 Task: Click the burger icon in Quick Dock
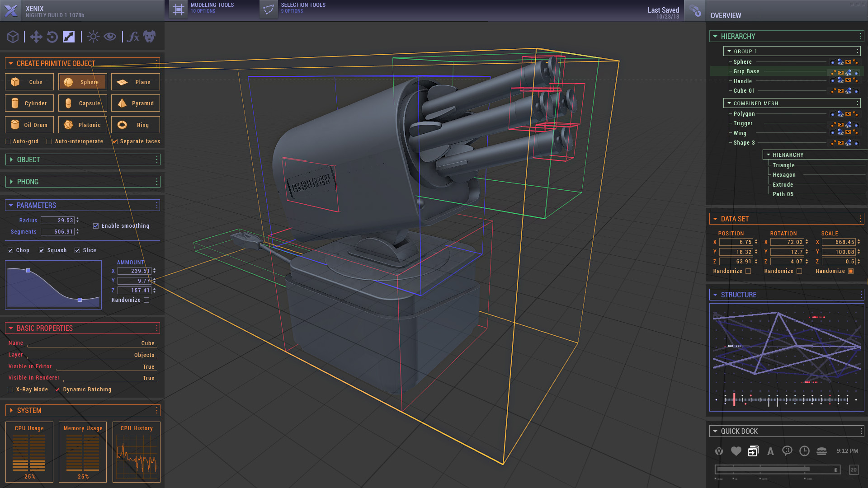tap(821, 451)
